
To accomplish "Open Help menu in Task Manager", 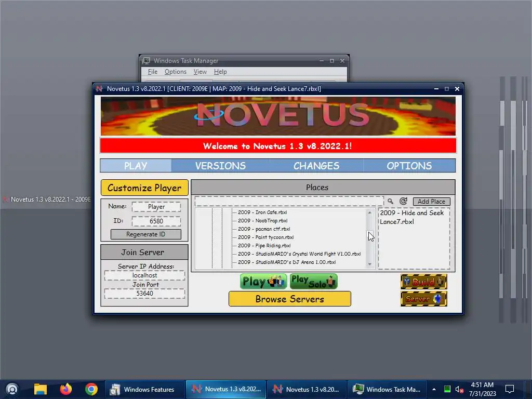I will (x=220, y=72).
